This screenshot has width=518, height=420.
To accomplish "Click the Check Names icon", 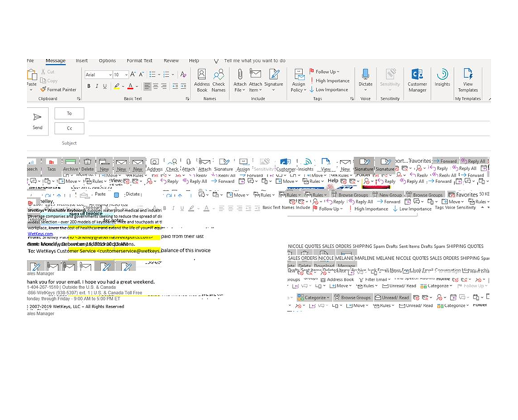I will click(x=218, y=74).
